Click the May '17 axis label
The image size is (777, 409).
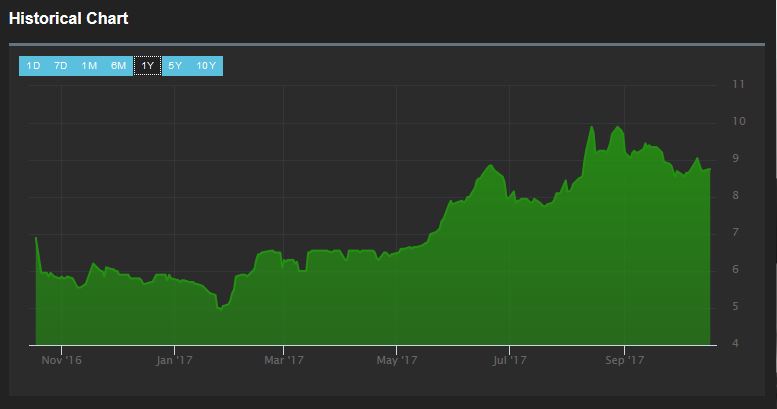(396, 360)
